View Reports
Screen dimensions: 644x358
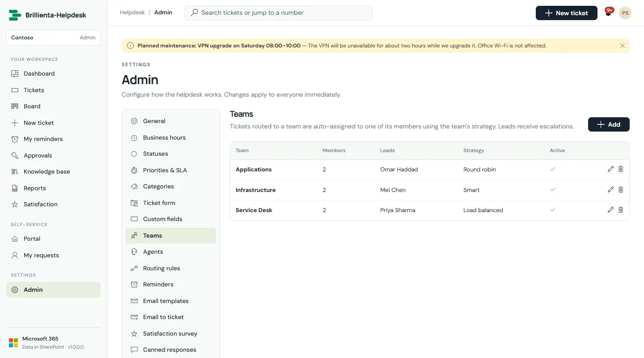click(54, 188)
